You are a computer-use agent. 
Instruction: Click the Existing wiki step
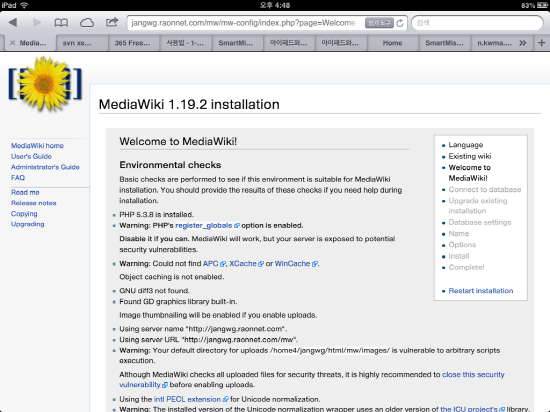point(470,156)
